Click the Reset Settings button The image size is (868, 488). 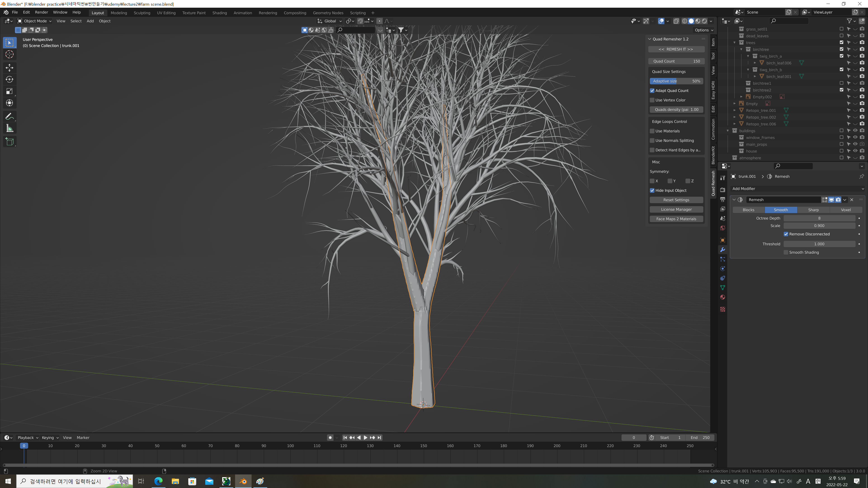[x=676, y=200]
